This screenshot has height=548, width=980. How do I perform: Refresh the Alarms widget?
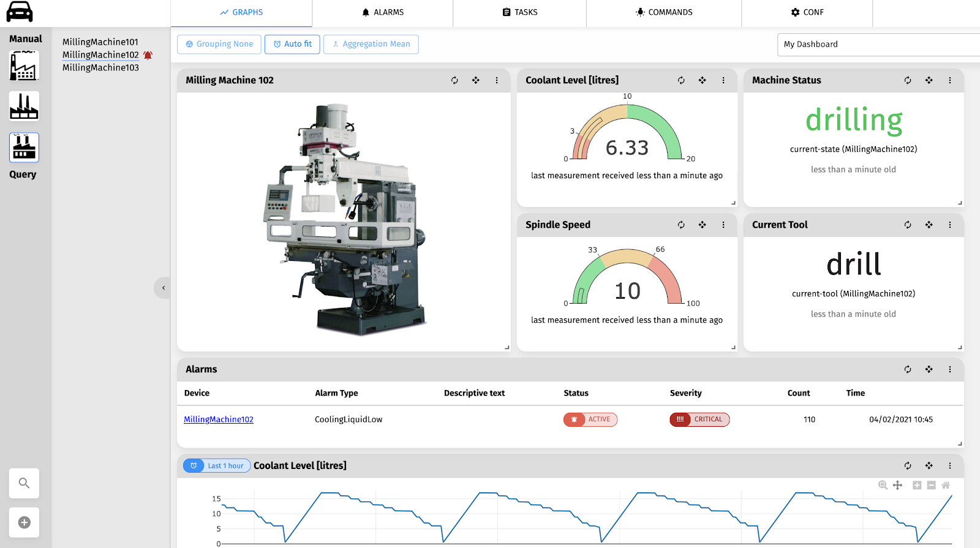pos(908,369)
